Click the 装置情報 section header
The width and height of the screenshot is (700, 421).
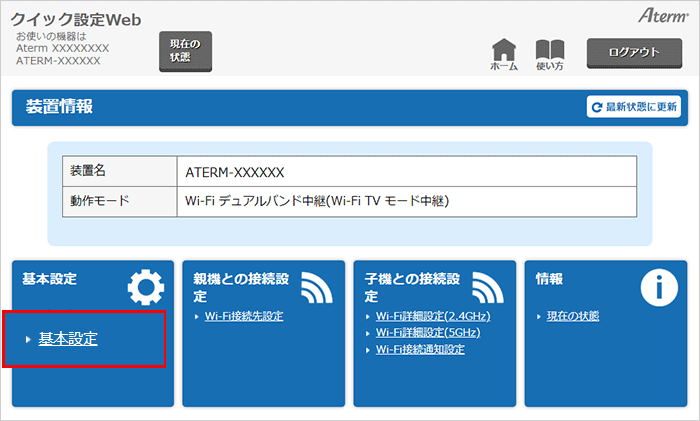pyautogui.click(x=60, y=107)
